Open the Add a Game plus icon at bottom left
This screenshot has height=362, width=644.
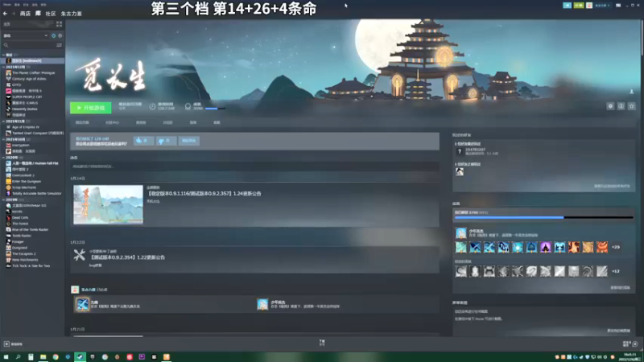(6, 344)
